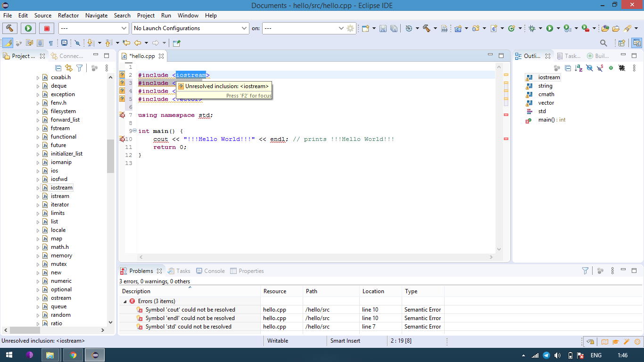Toggle Mark Occurrences highlighter button

click(8, 43)
